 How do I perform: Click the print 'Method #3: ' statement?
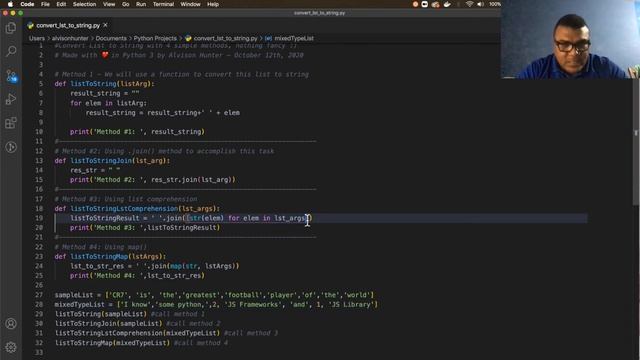(145, 228)
